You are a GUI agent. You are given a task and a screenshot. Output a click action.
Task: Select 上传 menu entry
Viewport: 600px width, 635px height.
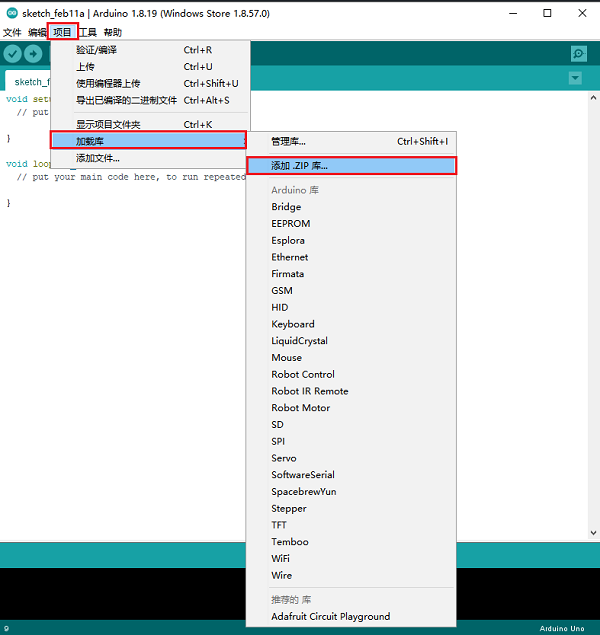coord(150,66)
